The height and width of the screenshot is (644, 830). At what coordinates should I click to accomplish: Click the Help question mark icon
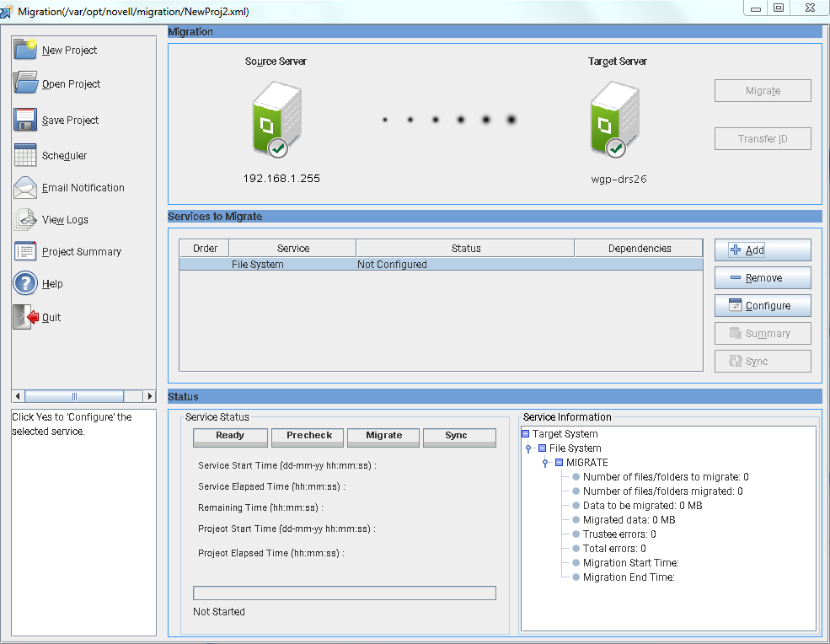click(x=25, y=283)
